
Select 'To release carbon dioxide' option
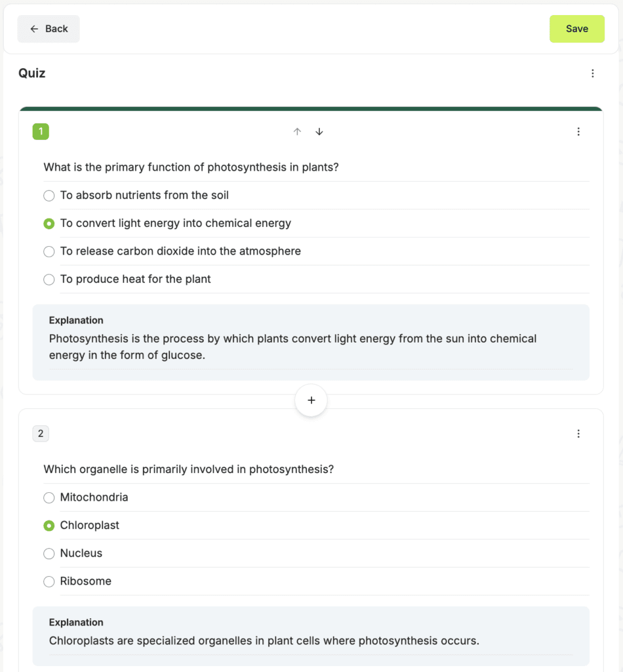click(x=49, y=251)
